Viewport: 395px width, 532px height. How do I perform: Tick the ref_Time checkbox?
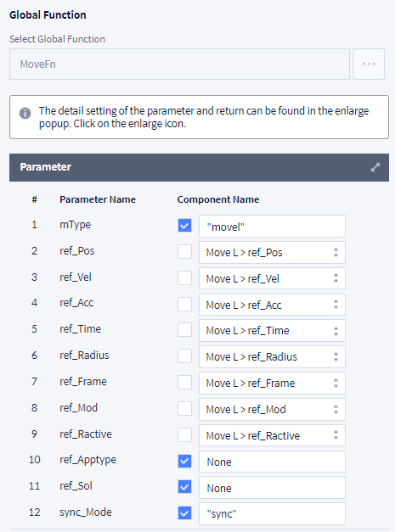coord(185,330)
